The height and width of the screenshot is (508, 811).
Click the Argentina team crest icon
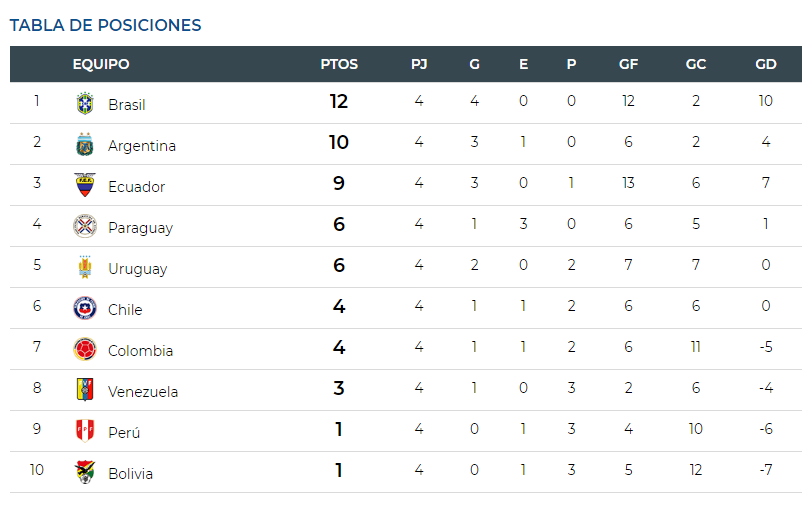pos(85,145)
